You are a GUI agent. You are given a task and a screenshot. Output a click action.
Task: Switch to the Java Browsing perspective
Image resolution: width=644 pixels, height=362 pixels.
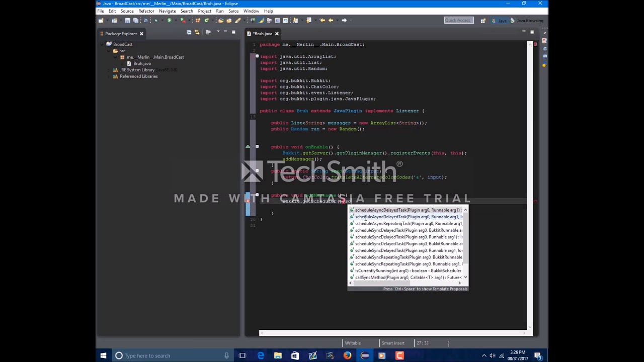coord(527,21)
